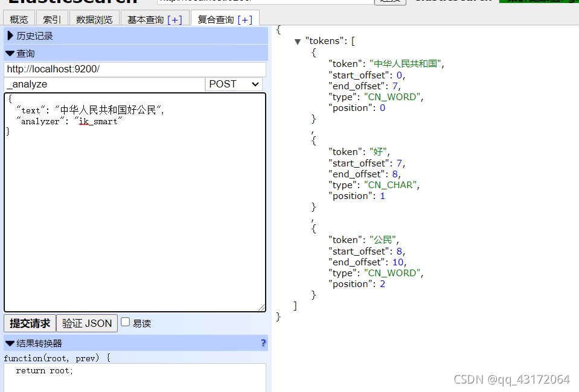Add a new 基本查询 tab with [+]
579x392 pixels.
(x=174, y=19)
